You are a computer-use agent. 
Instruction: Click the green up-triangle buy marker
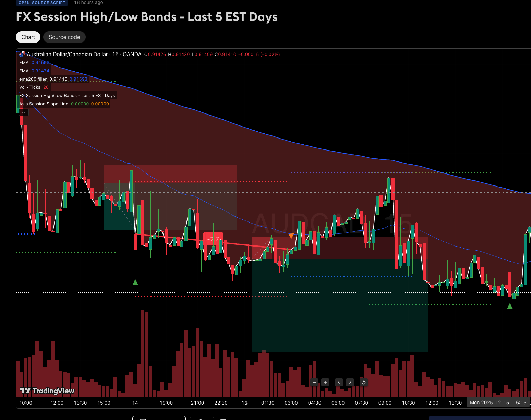135,282
